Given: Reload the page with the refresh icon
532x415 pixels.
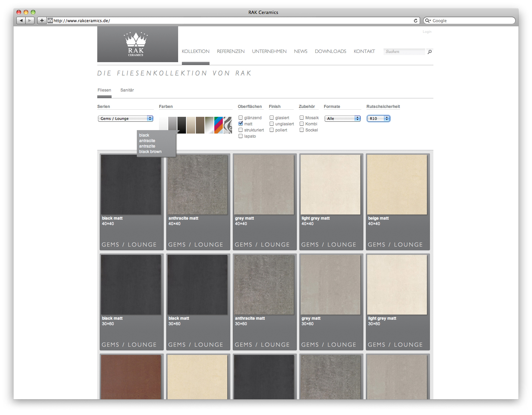Looking at the screenshot, I should 416,20.
